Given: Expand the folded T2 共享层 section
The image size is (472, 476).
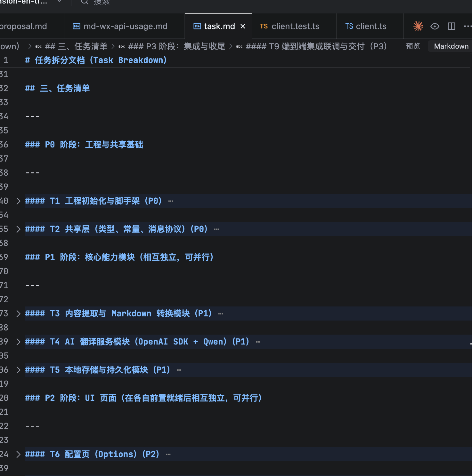Looking at the screenshot, I should click(x=18, y=229).
